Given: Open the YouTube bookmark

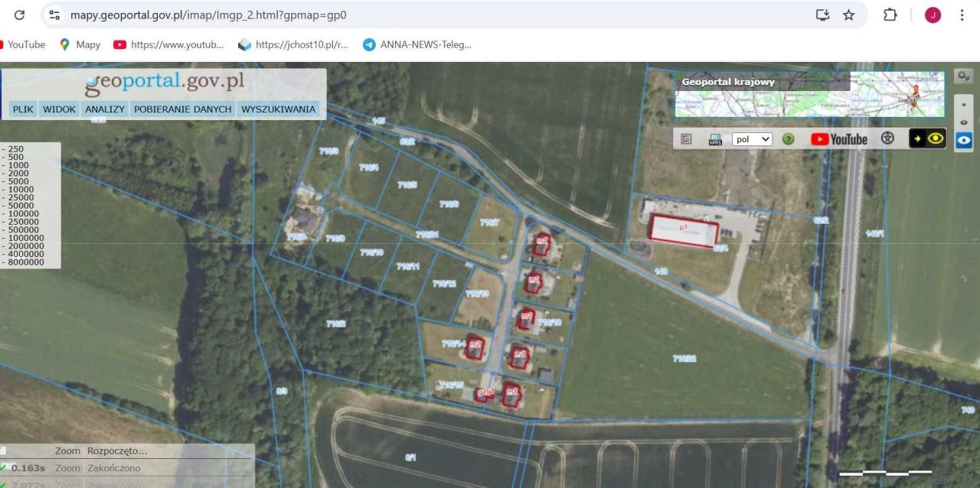Looking at the screenshot, I should (23, 44).
